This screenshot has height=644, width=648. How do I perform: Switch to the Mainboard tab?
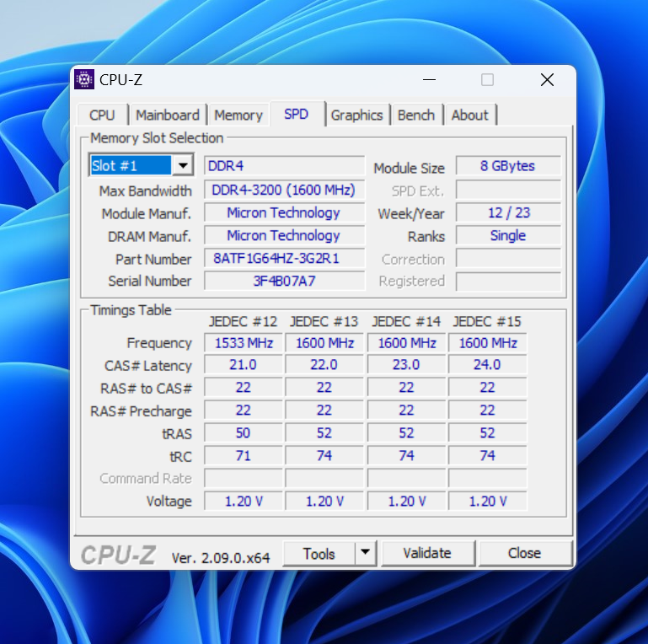tap(168, 115)
